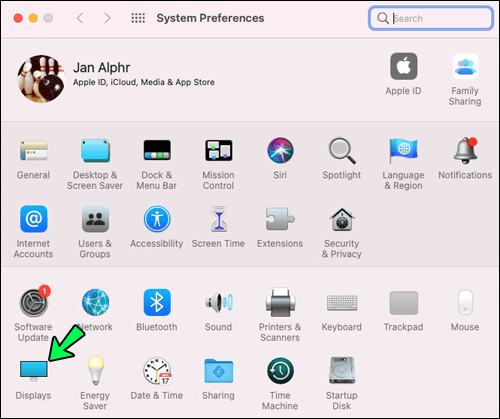Click 'Apple ID, iCloud, Media & App Store' text
The height and width of the screenshot is (419, 500).
(x=144, y=82)
